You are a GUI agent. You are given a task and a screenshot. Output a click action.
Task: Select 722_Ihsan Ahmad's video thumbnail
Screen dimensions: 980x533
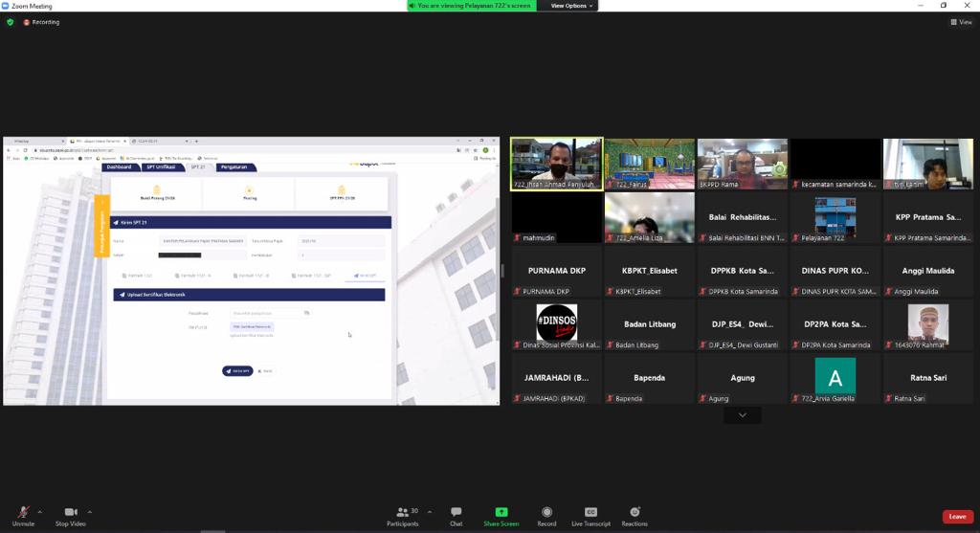coord(556,164)
